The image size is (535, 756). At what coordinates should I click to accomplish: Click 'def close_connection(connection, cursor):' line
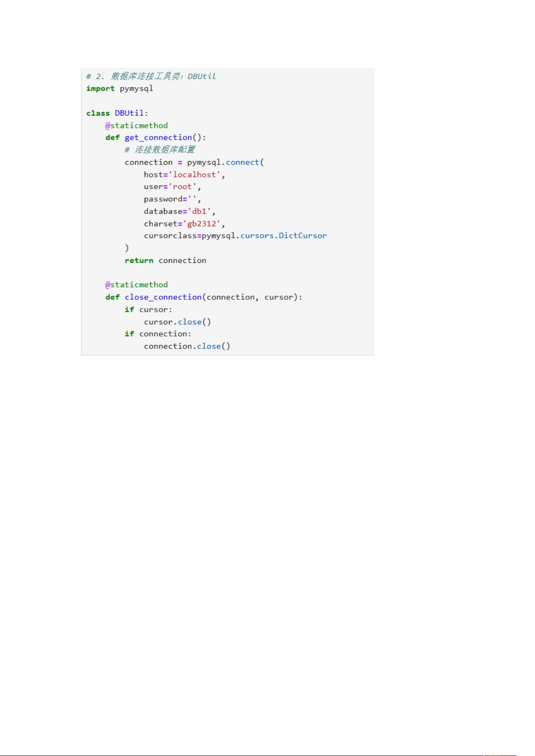(204, 297)
